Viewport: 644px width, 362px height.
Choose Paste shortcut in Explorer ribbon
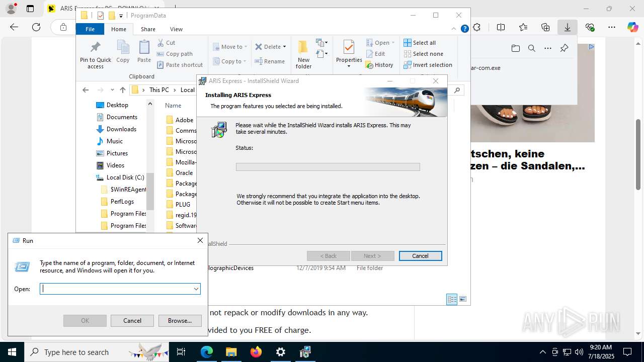click(180, 65)
